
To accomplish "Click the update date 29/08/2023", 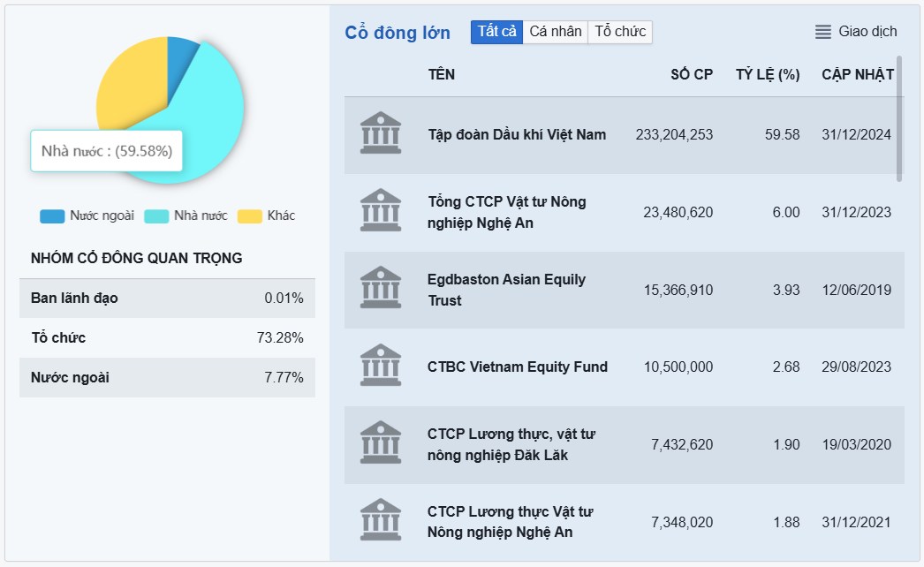I will click(856, 367).
